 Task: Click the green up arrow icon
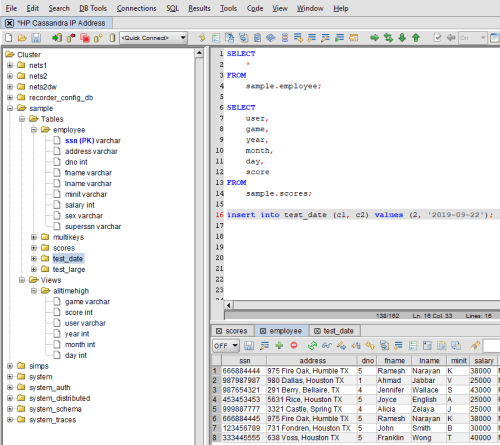click(416, 38)
